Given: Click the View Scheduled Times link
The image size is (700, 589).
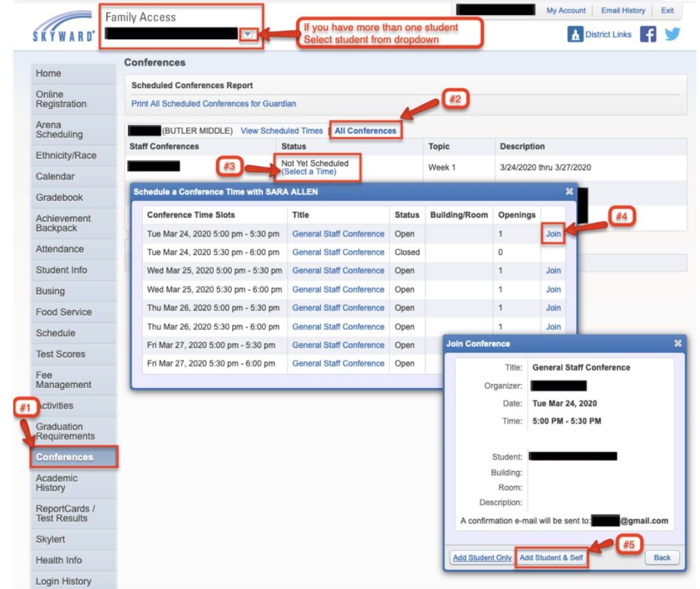Looking at the screenshot, I should tap(282, 131).
